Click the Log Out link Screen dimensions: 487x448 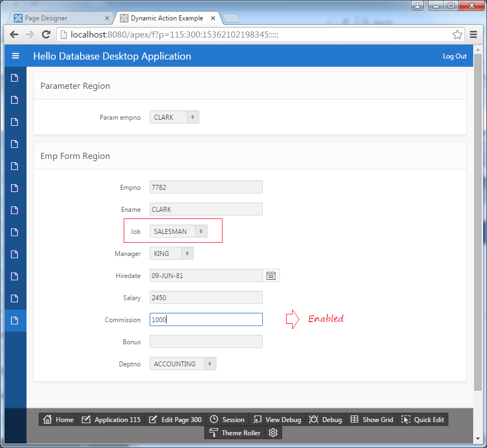tap(454, 56)
